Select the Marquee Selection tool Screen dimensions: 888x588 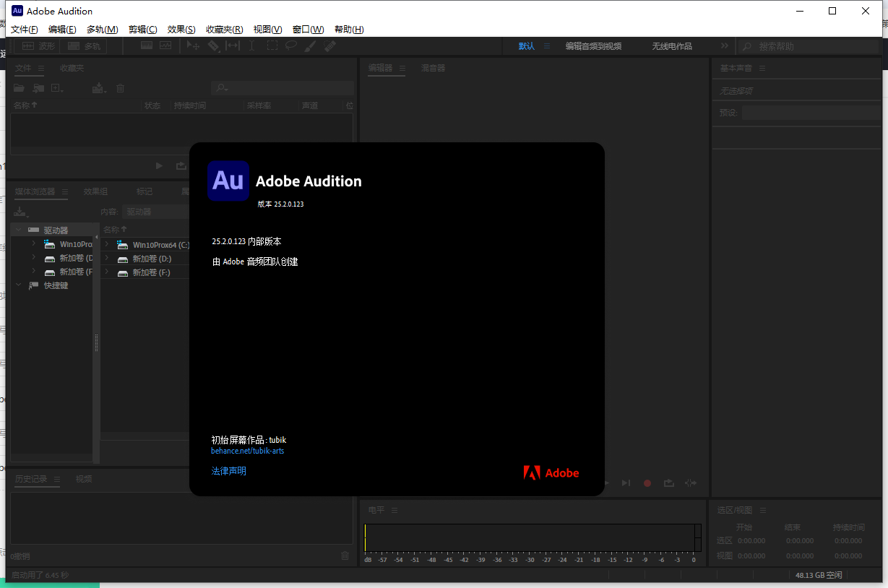click(272, 45)
